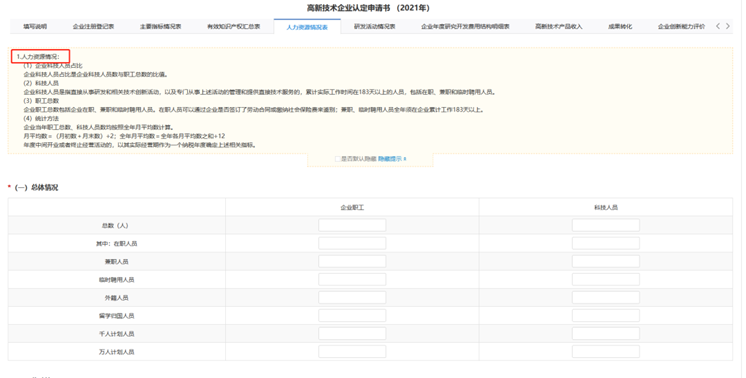Focus the 在职人员 企业职工 input
746x378 pixels.
click(x=352, y=243)
